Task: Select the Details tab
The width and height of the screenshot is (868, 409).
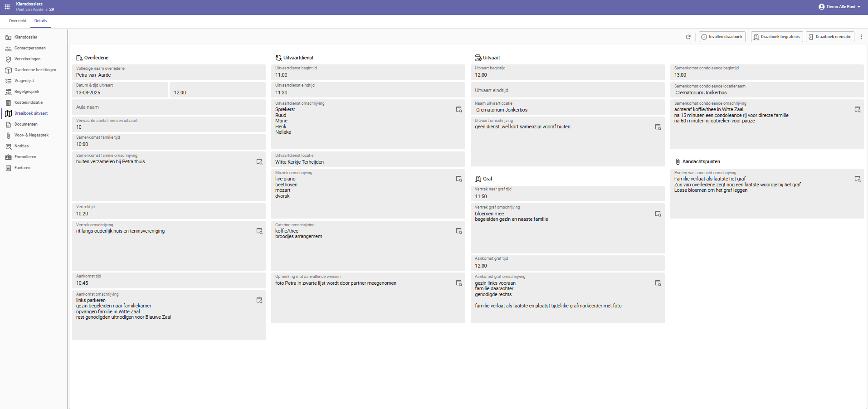Action: coord(40,21)
